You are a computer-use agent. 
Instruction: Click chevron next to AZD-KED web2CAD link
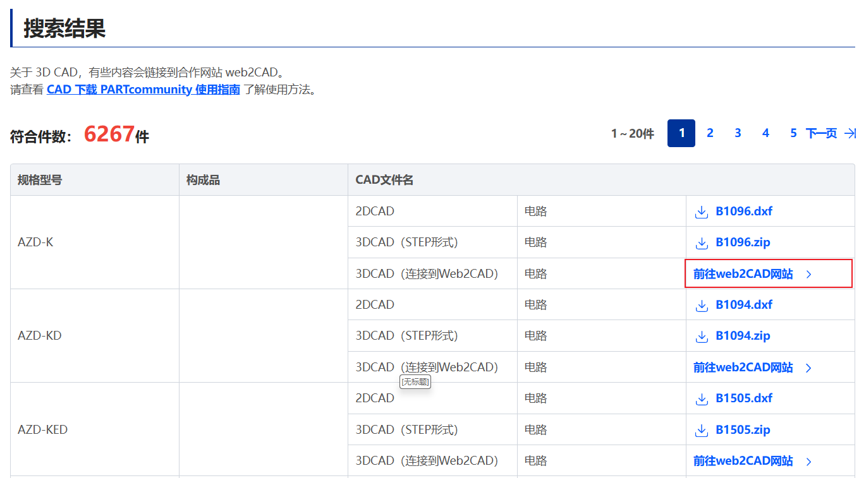pos(809,461)
